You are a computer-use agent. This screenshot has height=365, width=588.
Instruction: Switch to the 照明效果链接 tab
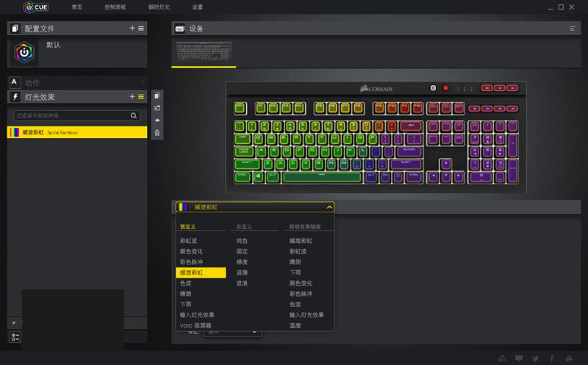tap(305, 227)
